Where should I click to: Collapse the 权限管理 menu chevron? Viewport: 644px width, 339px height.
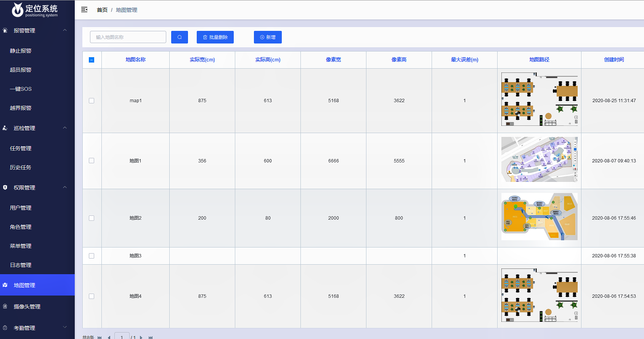[65, 187]
